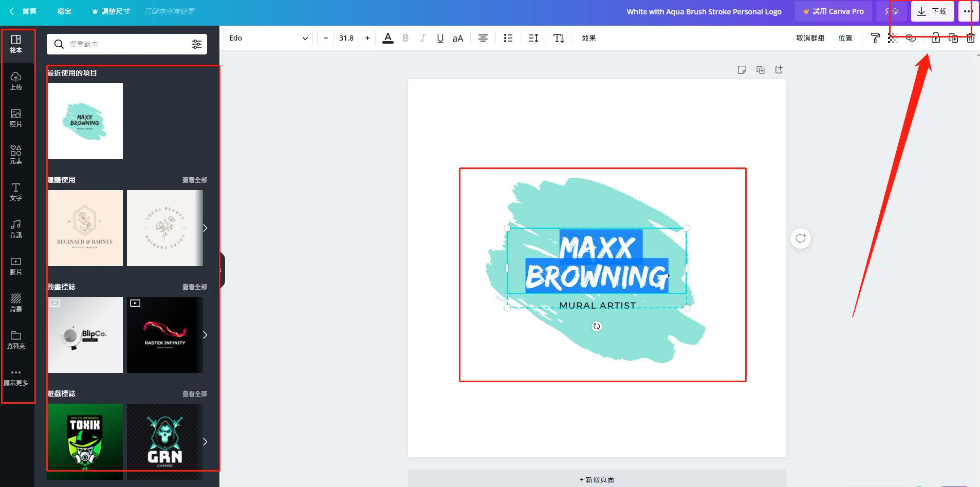
Task: Open the 上傳 uploads sidebar panel
Action: (x=16, y=81)
